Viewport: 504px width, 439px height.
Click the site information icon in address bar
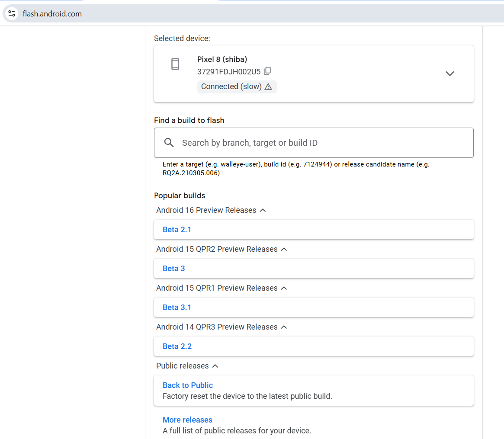click(x=12, y=13)
